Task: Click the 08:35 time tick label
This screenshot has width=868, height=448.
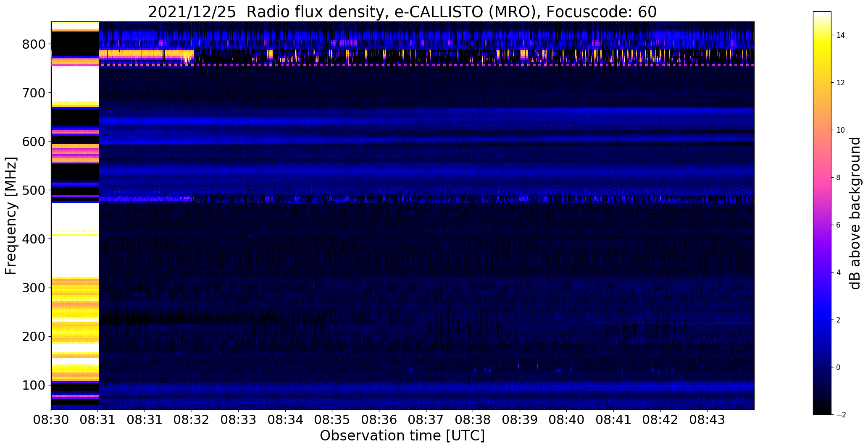Action: tap(332, 419)
